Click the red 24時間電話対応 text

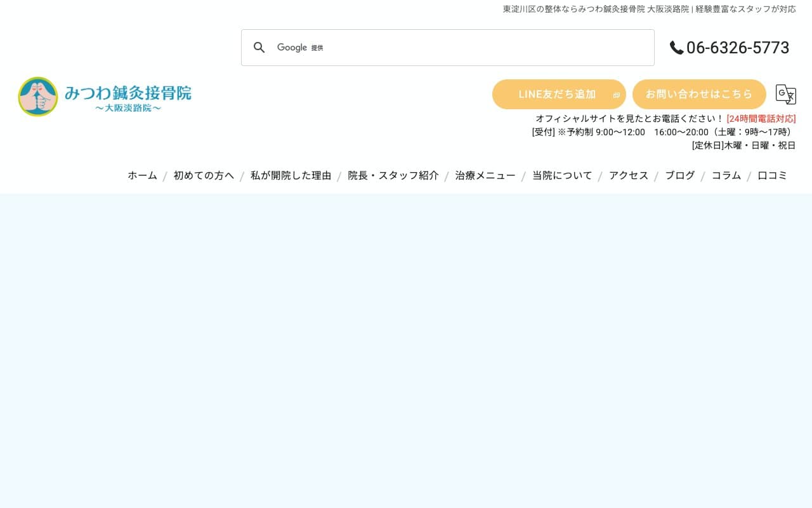click(x=761, y=118)
